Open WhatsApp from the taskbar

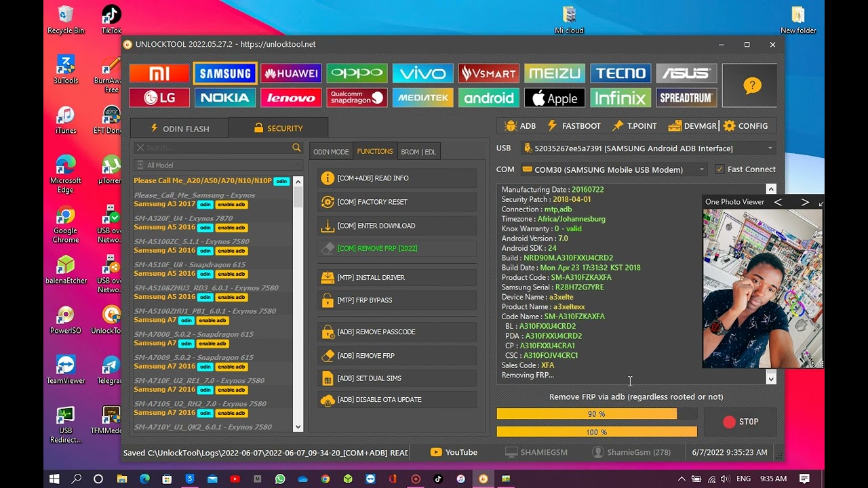[x=280, y=479]
